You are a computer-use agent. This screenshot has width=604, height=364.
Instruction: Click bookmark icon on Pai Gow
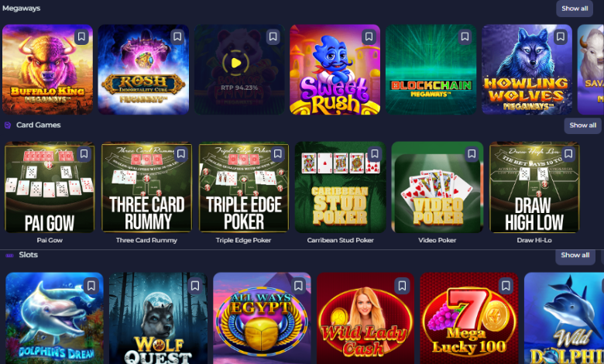click(x=84, y=154)
